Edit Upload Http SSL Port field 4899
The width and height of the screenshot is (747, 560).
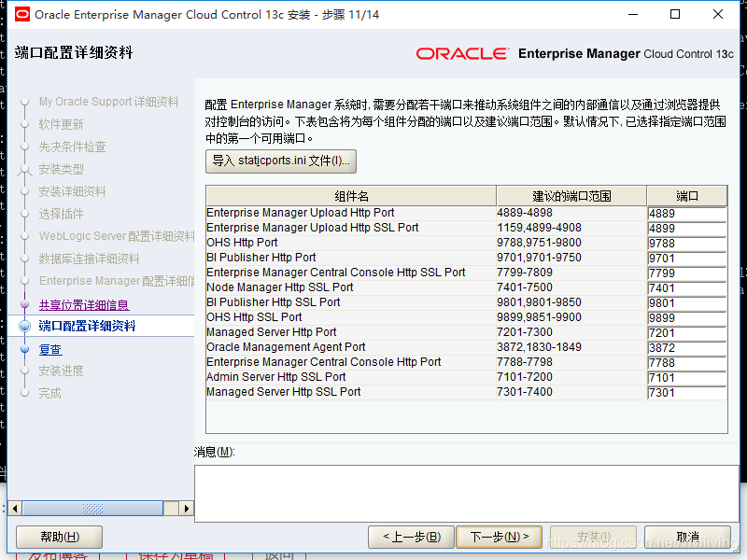[x=687, y=229]
